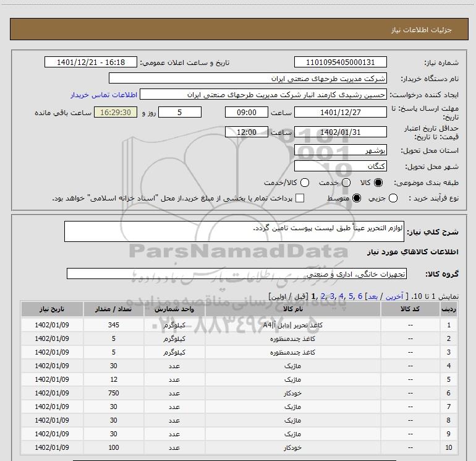
Task: Select row 1 item کاغذ تحریر A4
Action: point(292,325)
